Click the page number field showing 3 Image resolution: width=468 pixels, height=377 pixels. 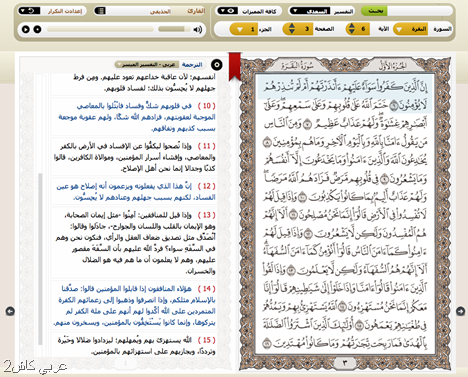click(306, 29)
